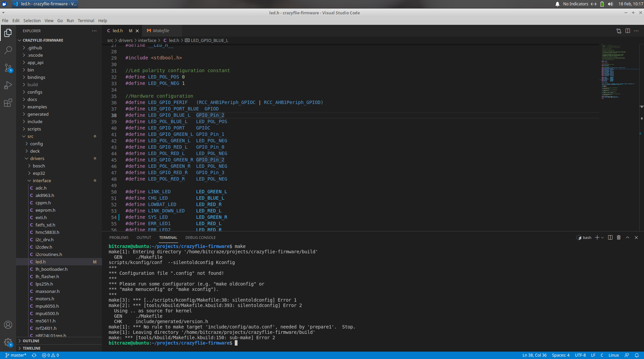Create a new terminal with plus icon
The height and width of the screenshot is (359, 644).
click(x=597, y=238)
